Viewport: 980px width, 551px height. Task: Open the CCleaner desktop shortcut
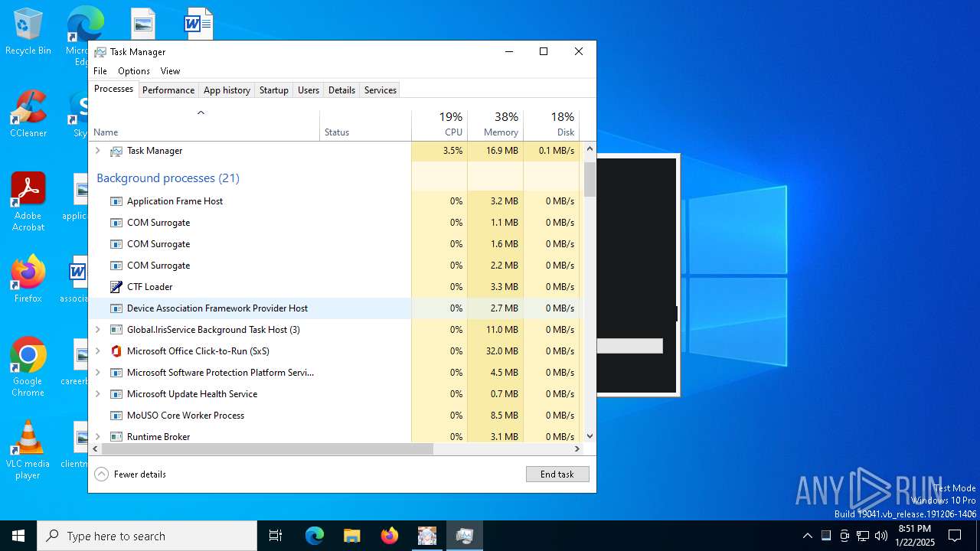pyautogui.click(x=28, y=114)
